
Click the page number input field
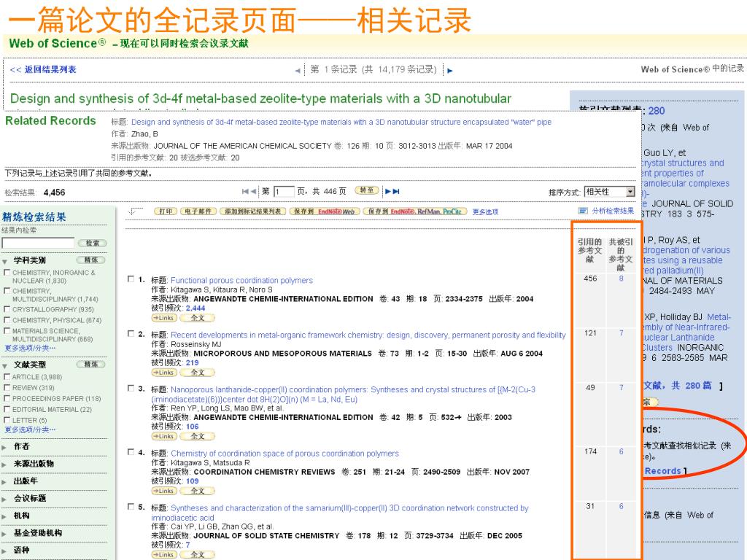click(x=284, y=192)
